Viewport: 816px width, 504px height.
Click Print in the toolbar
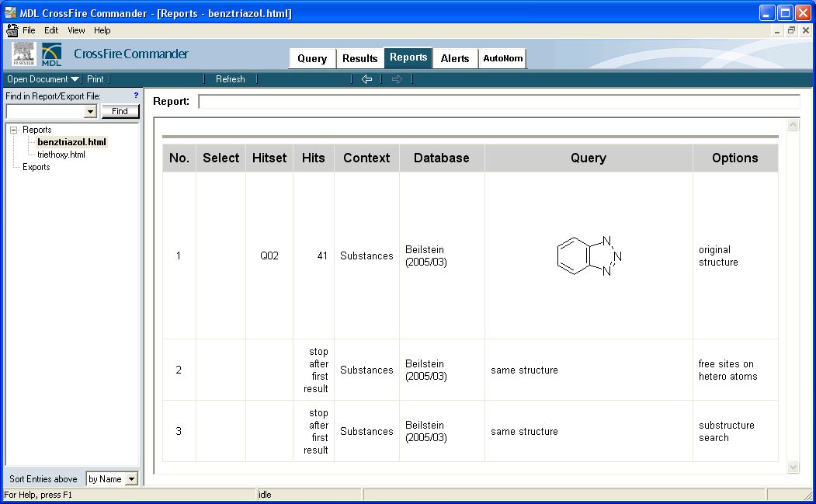point(95,79)
